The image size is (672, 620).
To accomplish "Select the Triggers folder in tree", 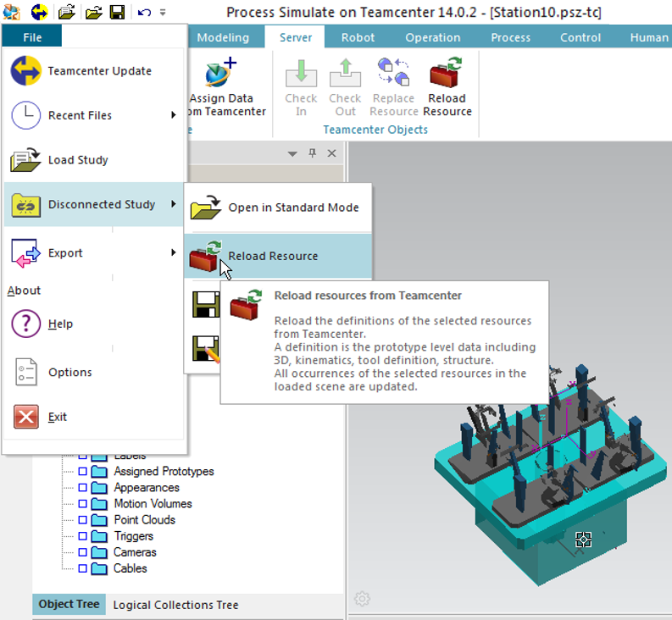I will 133,536.
